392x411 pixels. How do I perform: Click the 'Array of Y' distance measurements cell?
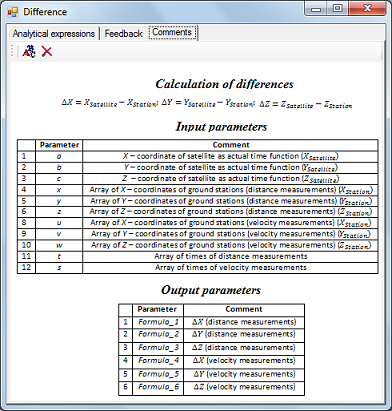[x=231, y=201]
